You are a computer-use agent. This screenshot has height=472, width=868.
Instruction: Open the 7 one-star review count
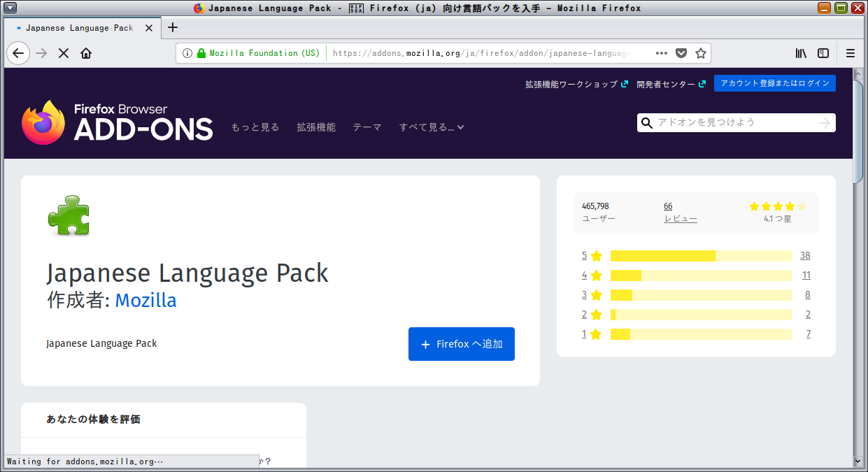coord(808,334)
